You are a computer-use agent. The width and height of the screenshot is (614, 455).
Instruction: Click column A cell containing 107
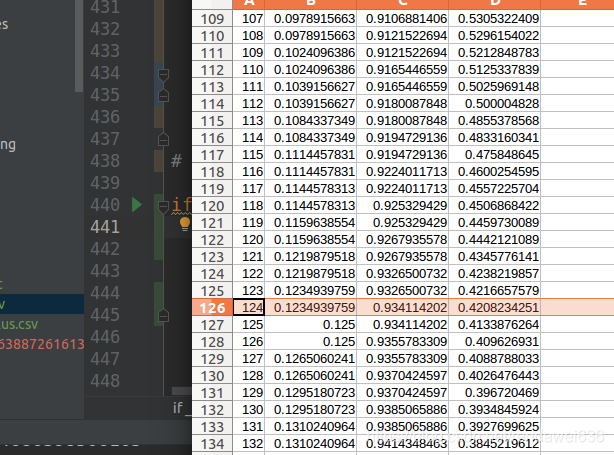click(x=249, y=18)
